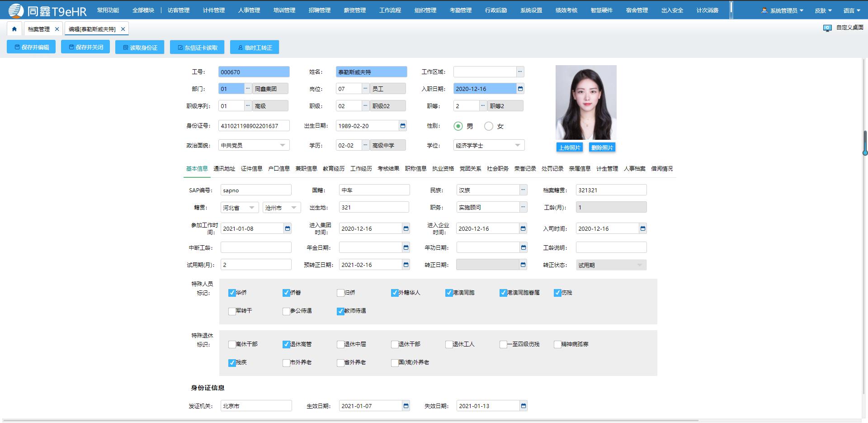Open the calendar for 生效日期
Viewport: 868px width, 423px height.
[x=406, y=405]
